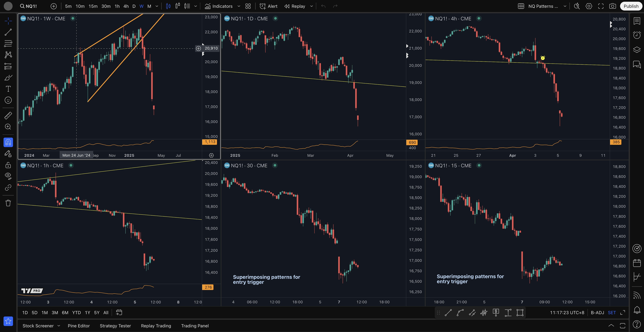This screenshot has width=644, height=332.
Task: Take a chart snapshot with camera icon
Action: (x=612, y=6)
